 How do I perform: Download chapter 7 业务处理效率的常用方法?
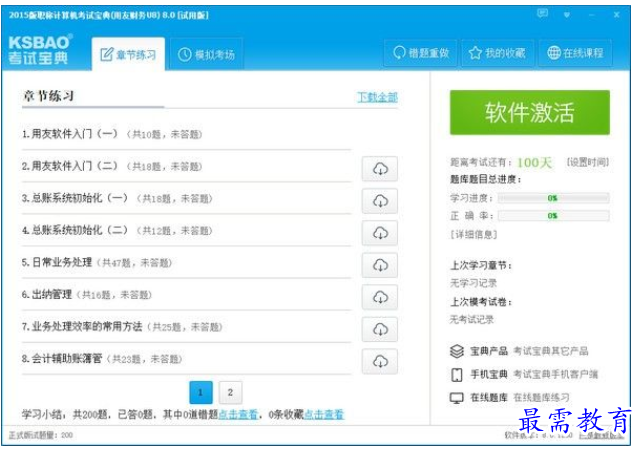tap(380, 329)
